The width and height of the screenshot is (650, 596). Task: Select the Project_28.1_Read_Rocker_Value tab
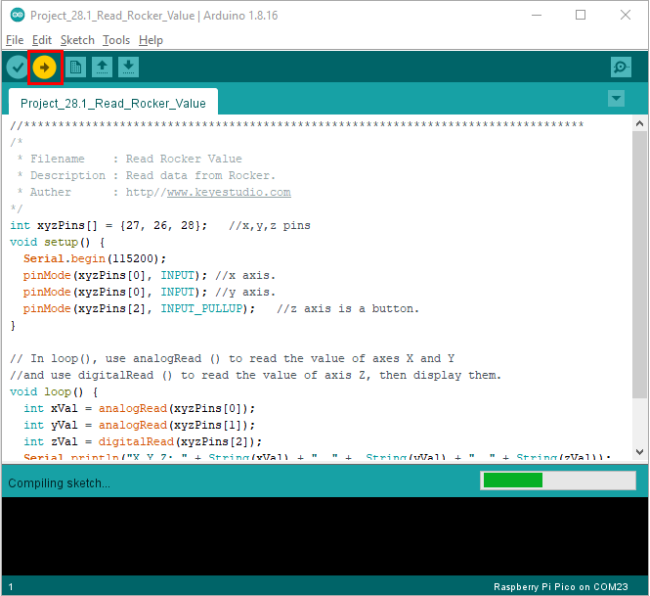tap(113, 103)
